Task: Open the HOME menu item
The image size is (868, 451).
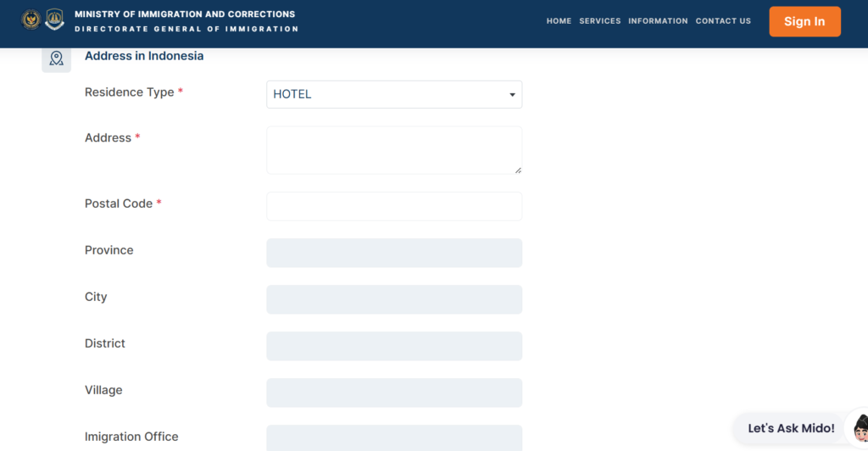Action: coord(559,21)
